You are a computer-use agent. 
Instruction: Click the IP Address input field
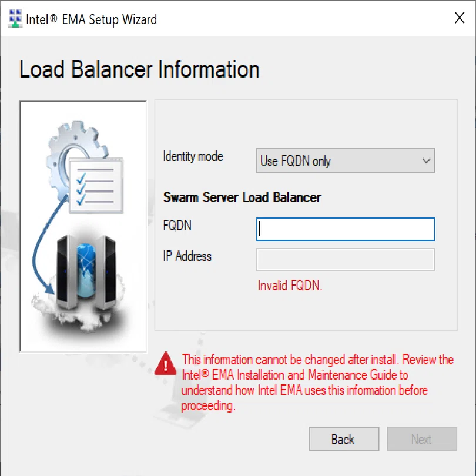point(346,260)
